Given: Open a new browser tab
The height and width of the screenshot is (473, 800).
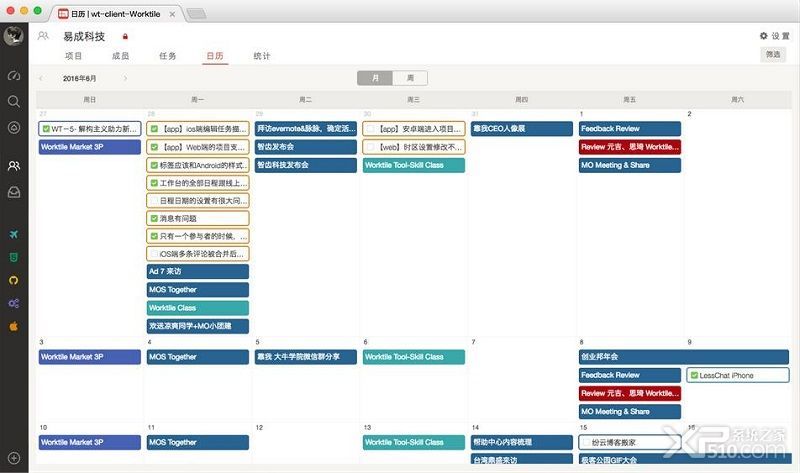Looking at the screenshot, I should pos(196,14).
